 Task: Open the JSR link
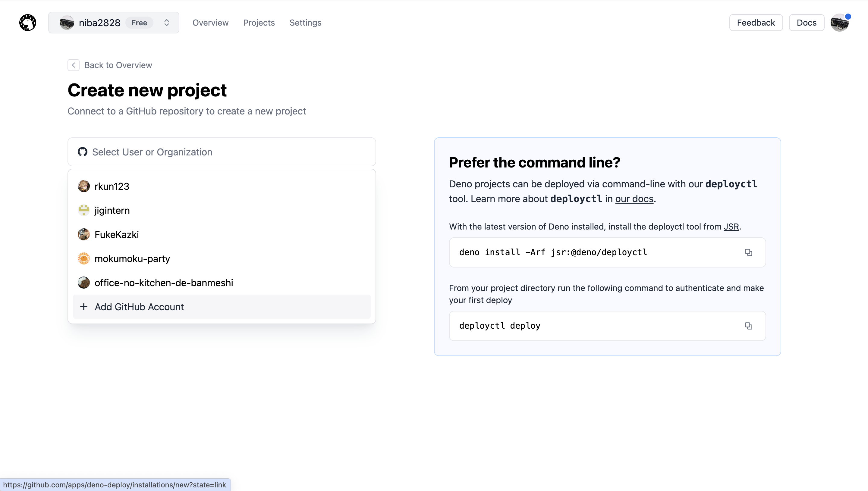click(731, 227)
